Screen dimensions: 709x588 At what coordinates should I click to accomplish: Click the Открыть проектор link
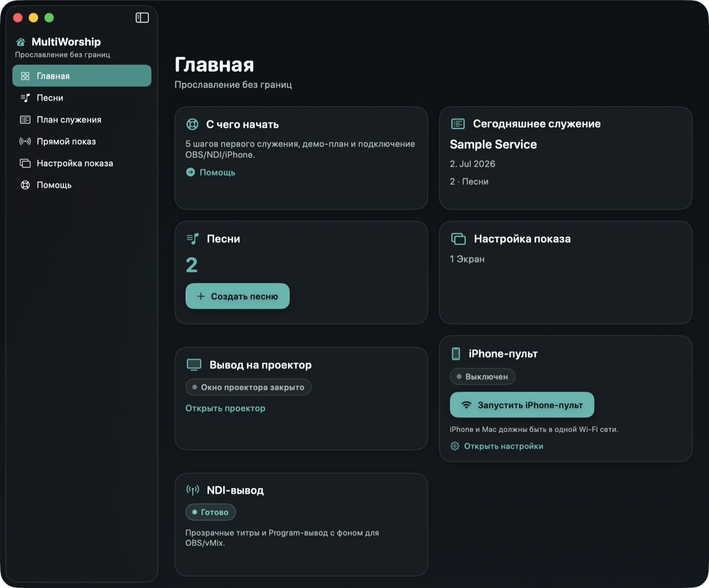pos(225,409)
